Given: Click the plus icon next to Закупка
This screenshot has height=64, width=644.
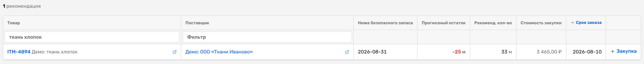Looking at the screenshot, I should tap(612, 51).
